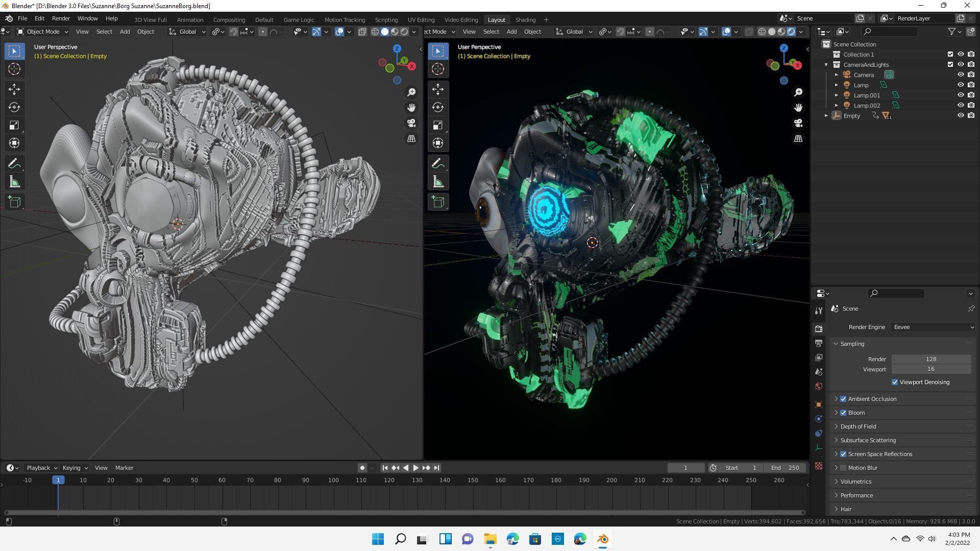The width and height of the screenshot is (980, 551).
Task: Open the File menu
Action: pyautogui.click(x=22, y=18)
